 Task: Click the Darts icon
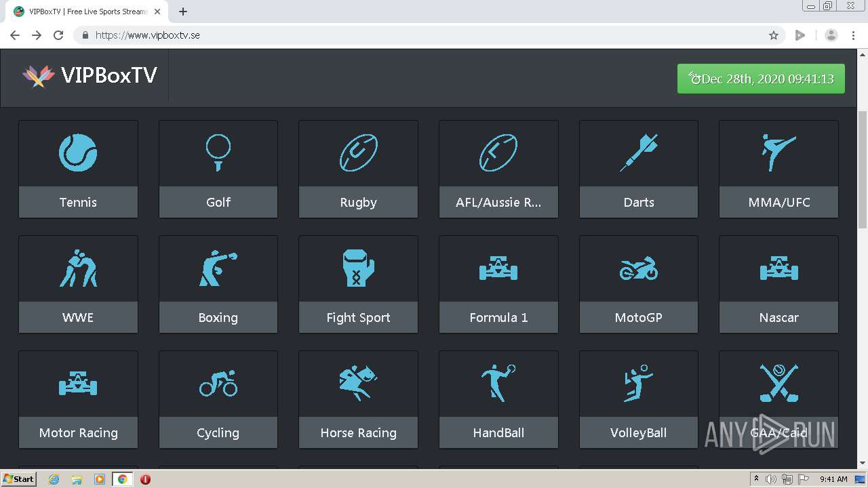coord(639,152)
